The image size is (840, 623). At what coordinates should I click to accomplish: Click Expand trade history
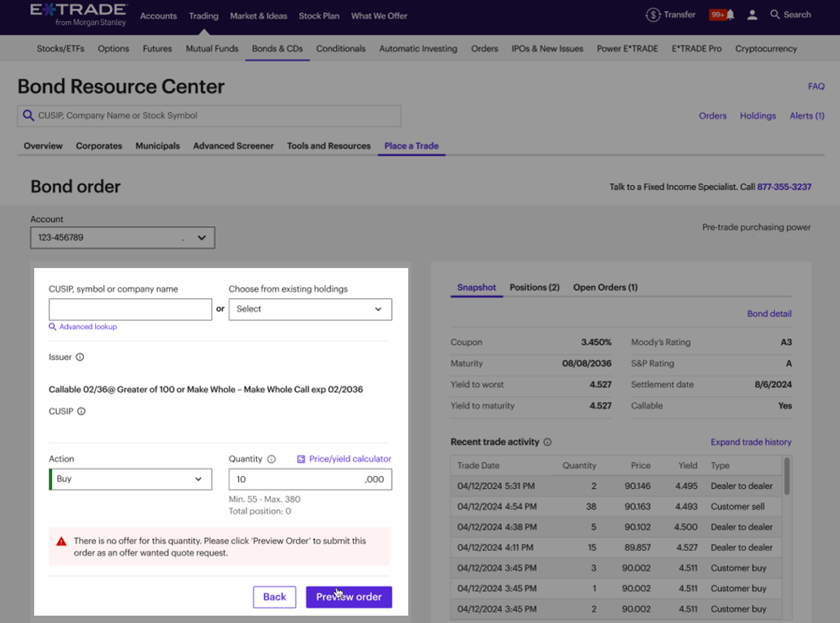coord(751,442)
